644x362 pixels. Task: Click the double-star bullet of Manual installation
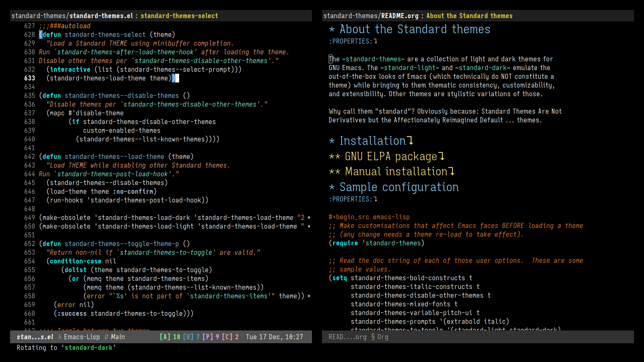(335, 172)
